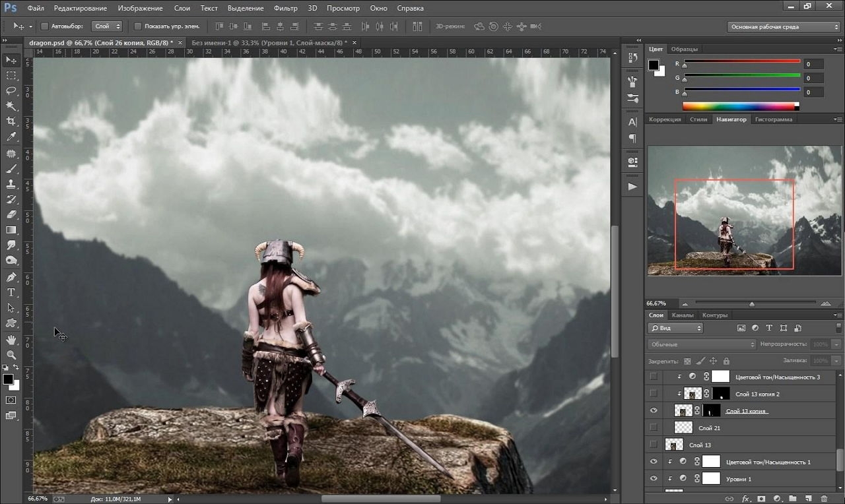Enable the Автовыбор checkbox
Image resolution: width=845 pixels, height=504 pixels.
pos(45,26)
